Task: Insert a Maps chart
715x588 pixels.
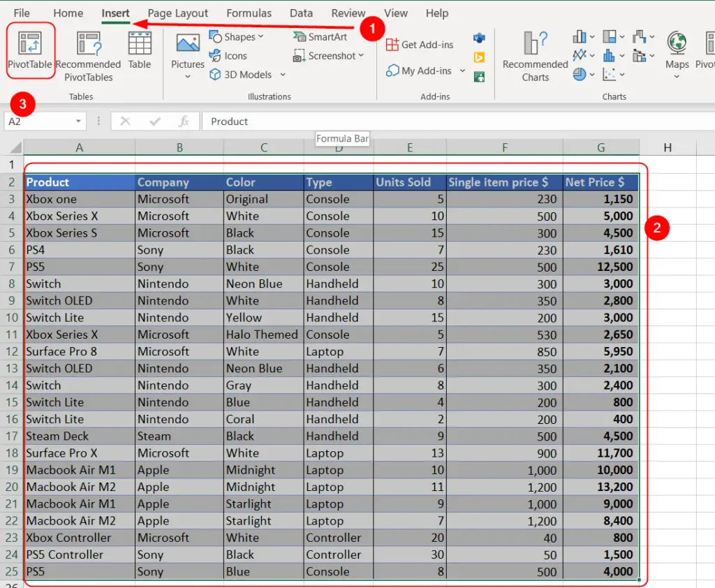Action: 677,51
